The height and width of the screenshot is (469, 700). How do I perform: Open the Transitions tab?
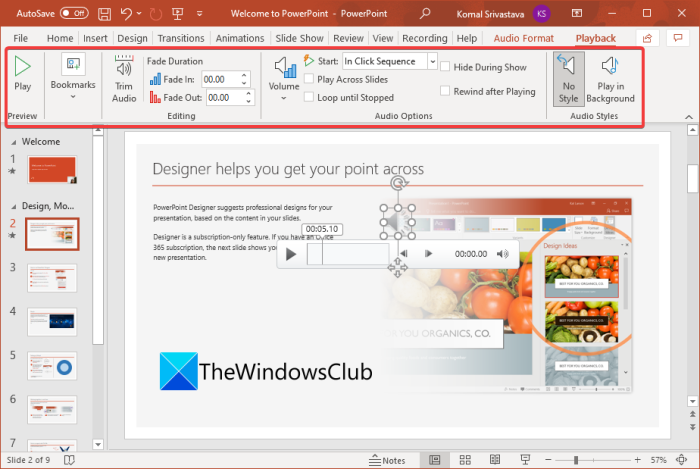(181, 38)
